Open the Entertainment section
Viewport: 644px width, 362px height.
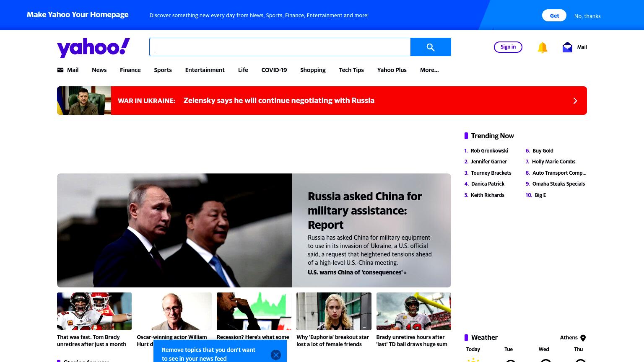[x=205, y=70]
